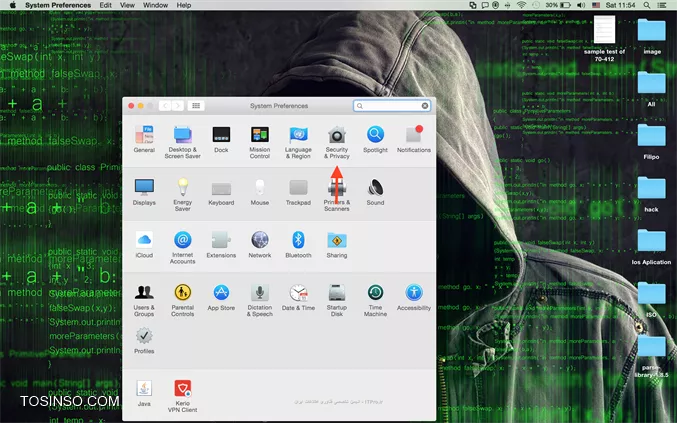Open Users & Groups pane
Screen dimensions: 677x423
pos(144,300)
